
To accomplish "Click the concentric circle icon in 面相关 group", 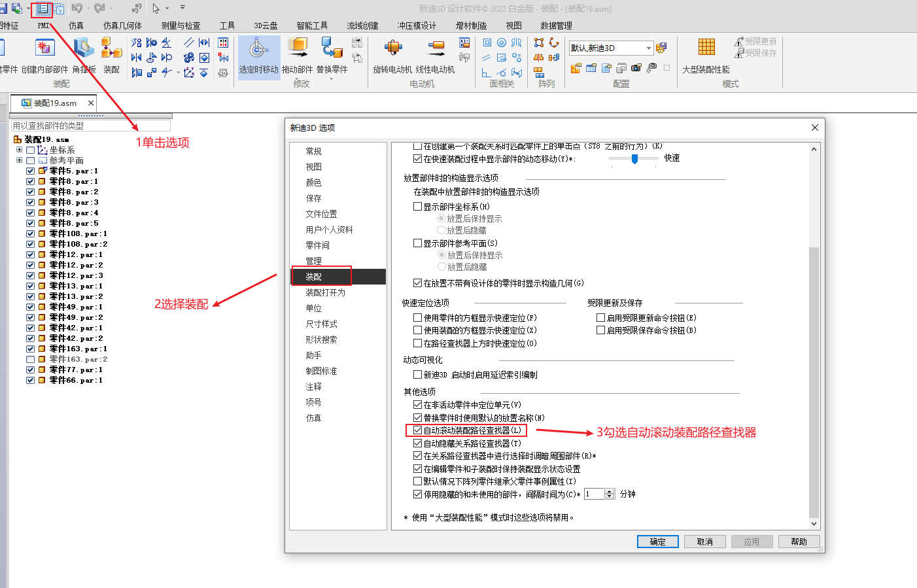I will pyautogui.click(x=502, y=43).
